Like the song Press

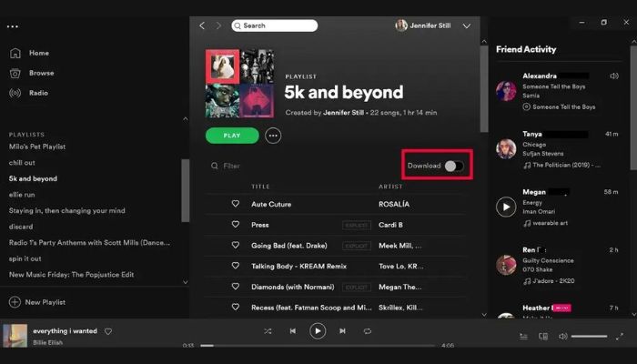[235, 224]
